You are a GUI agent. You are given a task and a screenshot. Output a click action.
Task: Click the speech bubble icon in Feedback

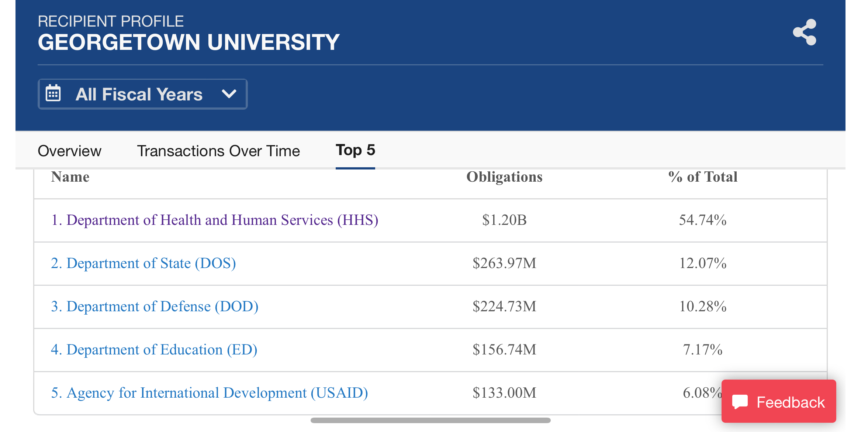740,402
